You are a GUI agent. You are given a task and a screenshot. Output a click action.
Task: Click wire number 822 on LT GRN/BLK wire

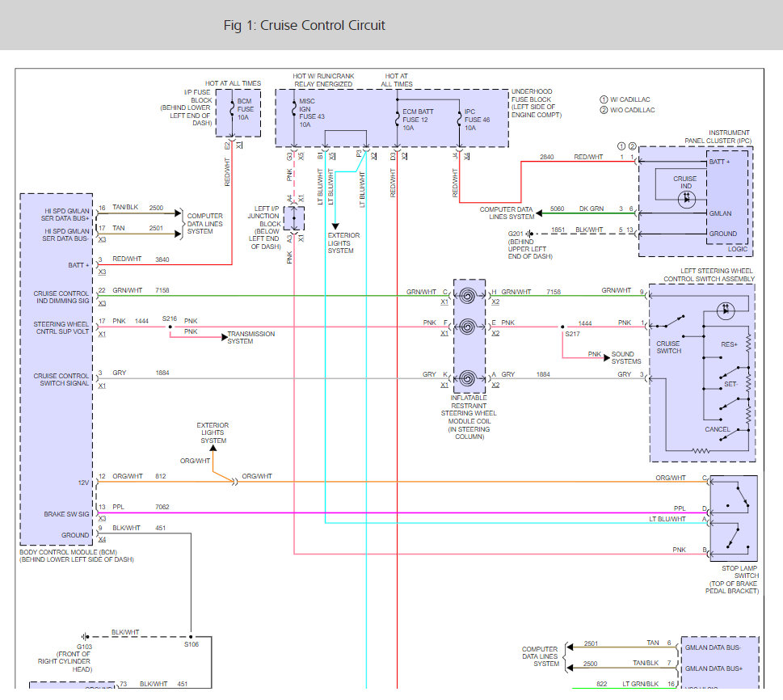coord(602,684)
